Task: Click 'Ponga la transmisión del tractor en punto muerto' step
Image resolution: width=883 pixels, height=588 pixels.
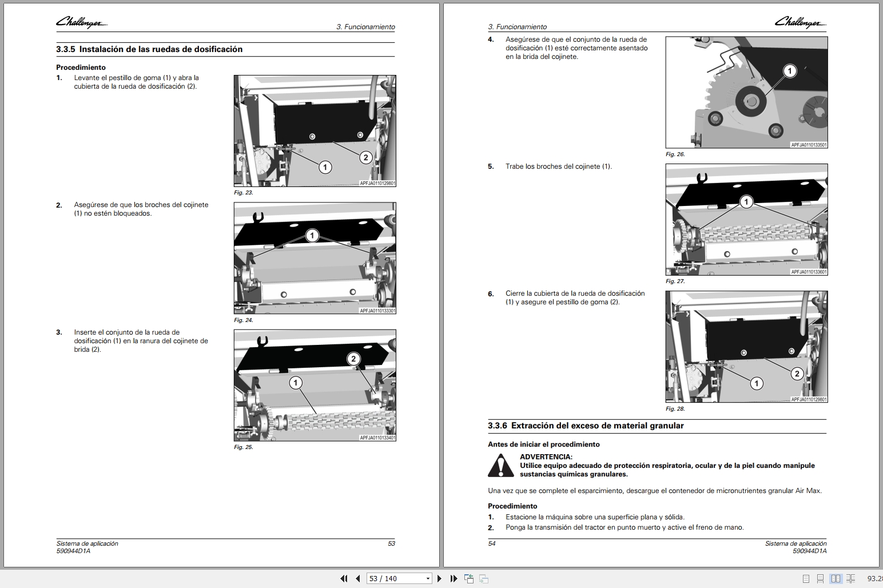Action: tap(625, 527)
